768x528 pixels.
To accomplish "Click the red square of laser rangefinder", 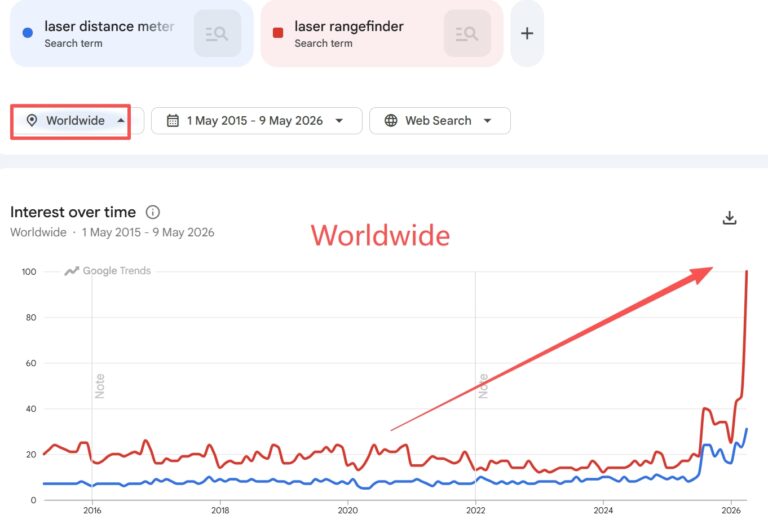I will point(278,33).
